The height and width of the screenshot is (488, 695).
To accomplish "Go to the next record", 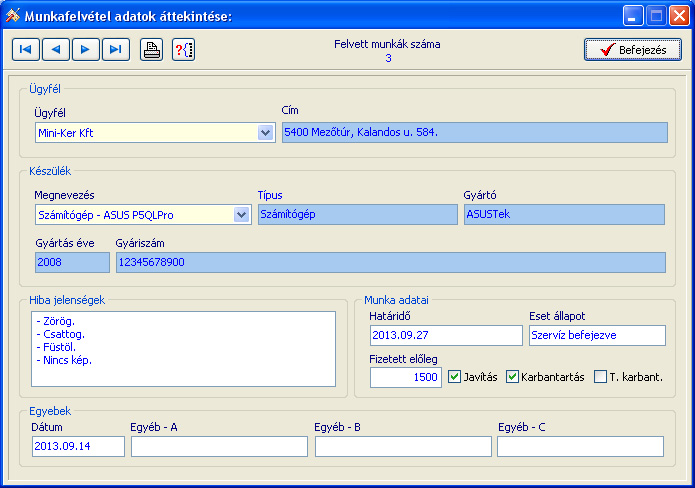I will point(86,50).
